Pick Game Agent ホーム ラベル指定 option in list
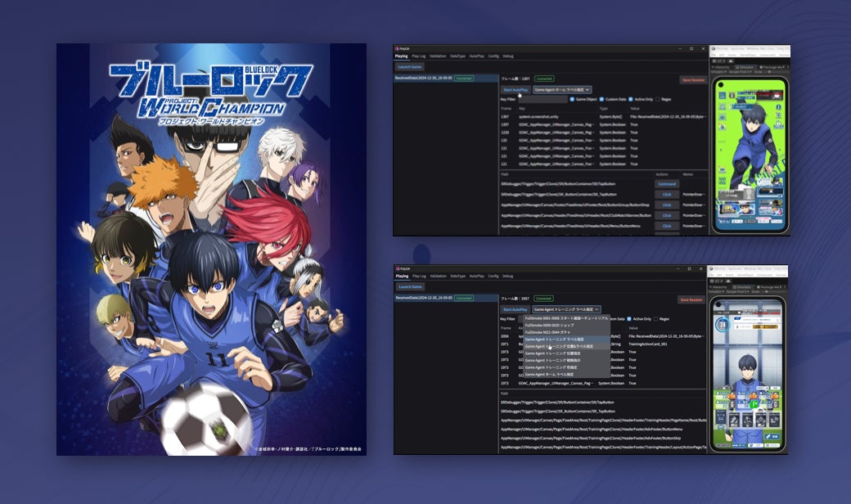This screenshot has height=504, width=851. pos(566,375)
